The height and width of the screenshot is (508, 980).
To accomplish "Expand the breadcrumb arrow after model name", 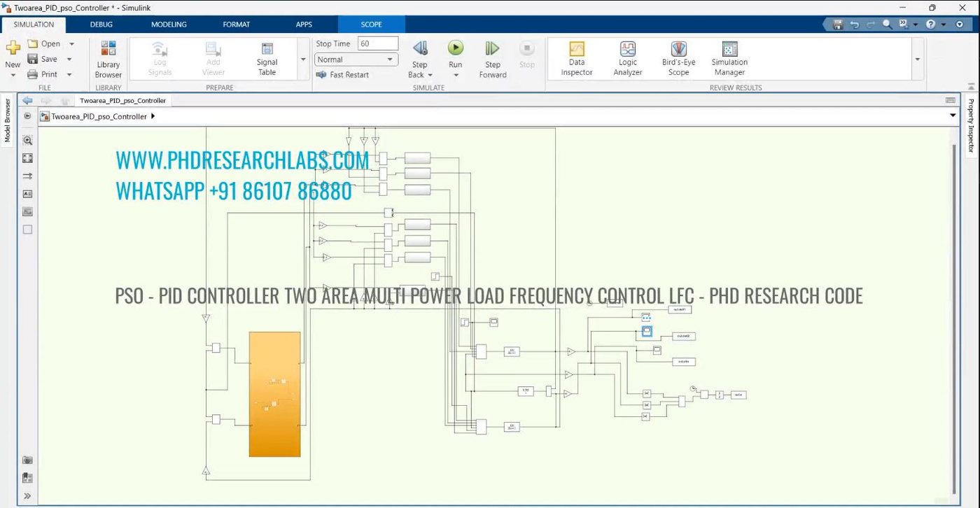I will coord(153,117).
